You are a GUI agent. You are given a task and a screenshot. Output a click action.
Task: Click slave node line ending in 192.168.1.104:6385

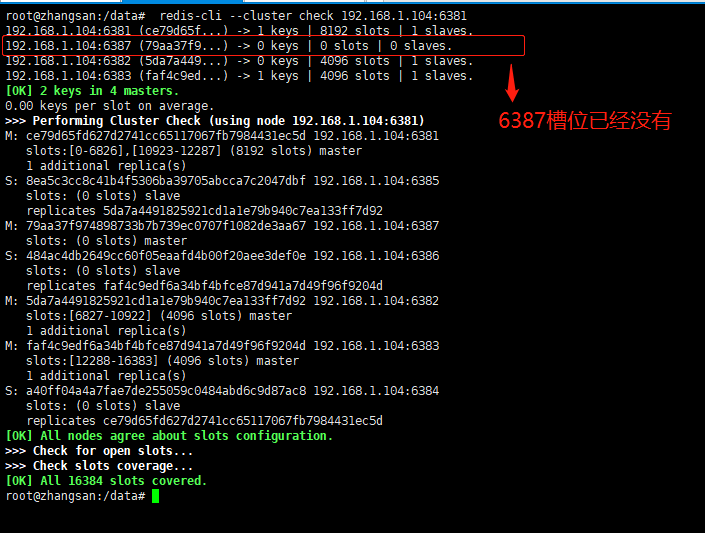pyautogui.click(x=222, y=181)
